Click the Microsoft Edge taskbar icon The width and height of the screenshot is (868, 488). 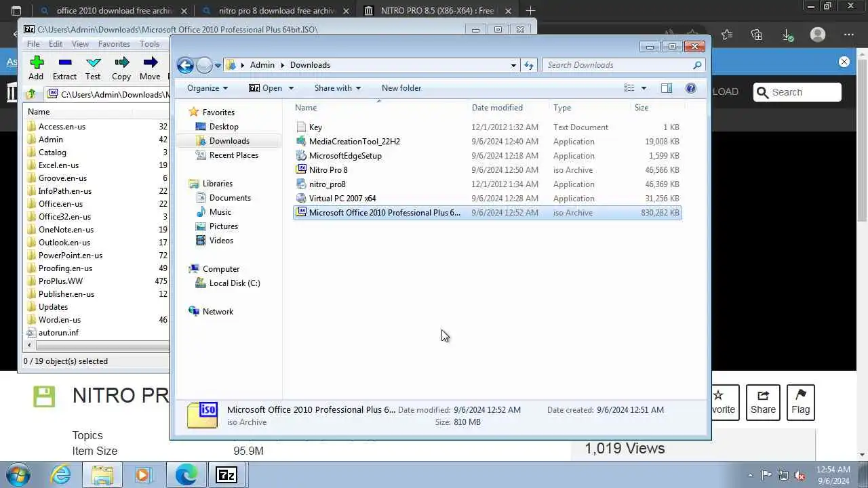[186, 474]
